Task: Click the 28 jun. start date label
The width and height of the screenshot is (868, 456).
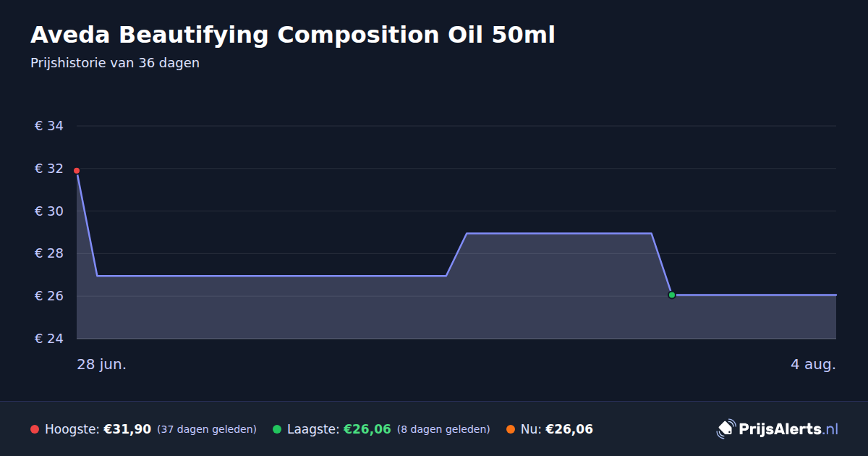Action: pos(102,364)
